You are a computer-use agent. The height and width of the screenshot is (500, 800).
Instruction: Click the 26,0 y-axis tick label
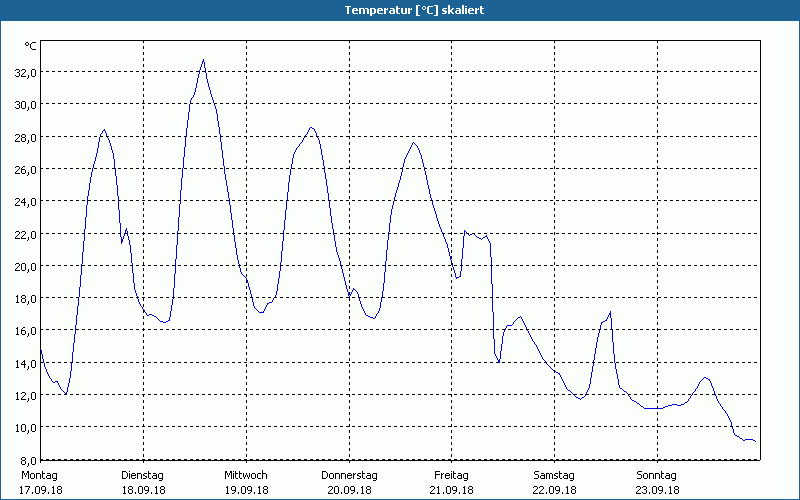pos(25,170)
